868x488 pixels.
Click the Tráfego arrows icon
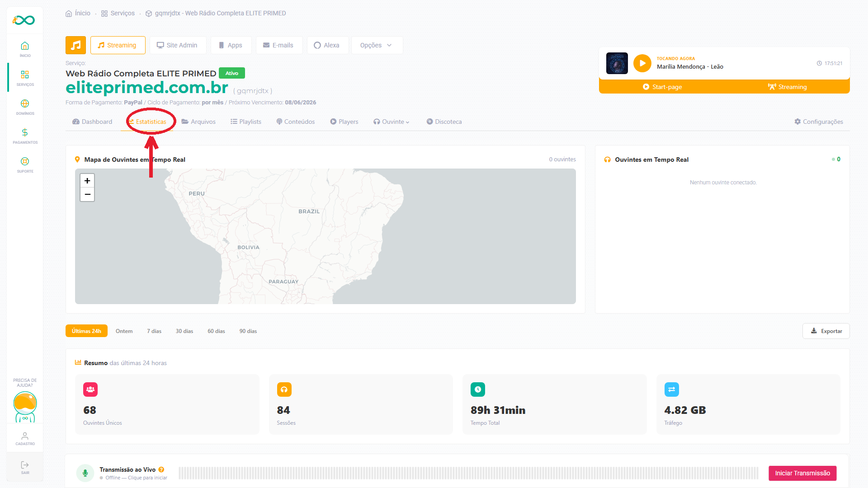(x=671, y=389)
